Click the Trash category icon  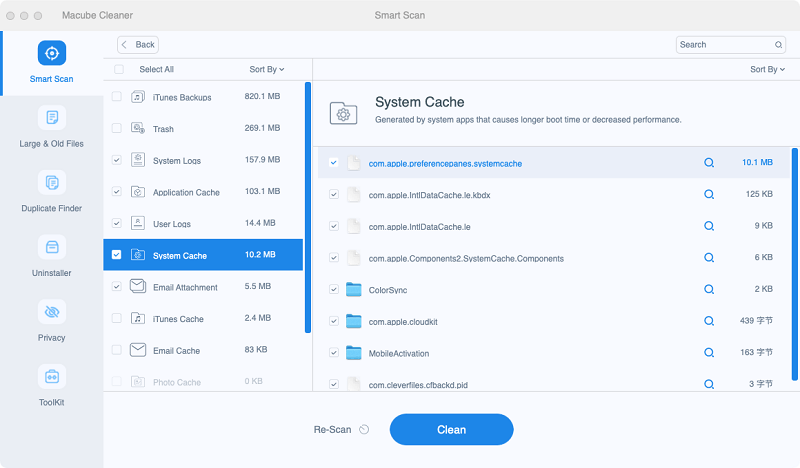[138, 128]
